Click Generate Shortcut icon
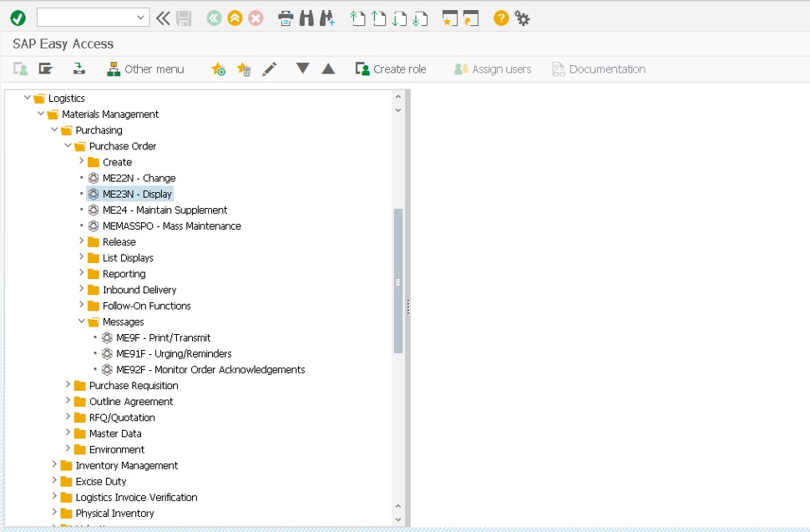This screenshot has height=532, width=810. [x=471, y=18]
